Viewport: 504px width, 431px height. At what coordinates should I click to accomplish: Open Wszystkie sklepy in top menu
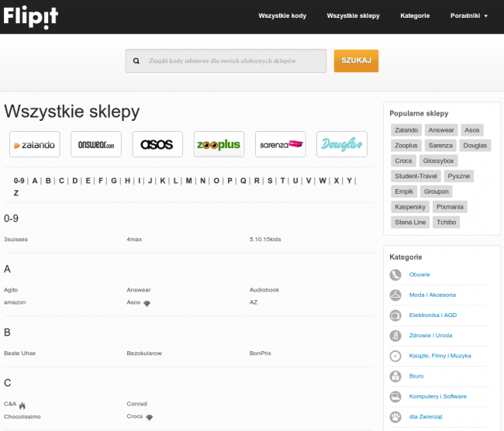[354, 16]
